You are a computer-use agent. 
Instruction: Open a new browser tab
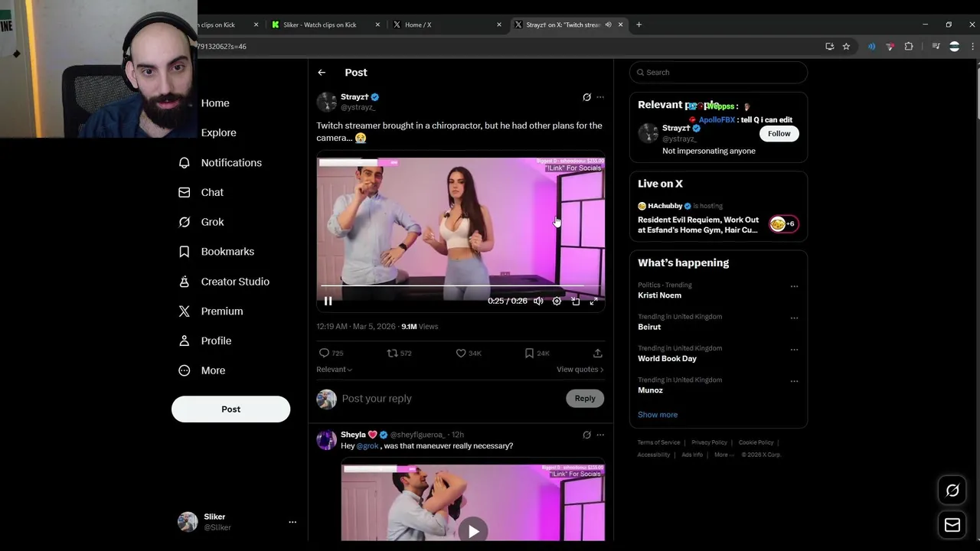point(639,24)
